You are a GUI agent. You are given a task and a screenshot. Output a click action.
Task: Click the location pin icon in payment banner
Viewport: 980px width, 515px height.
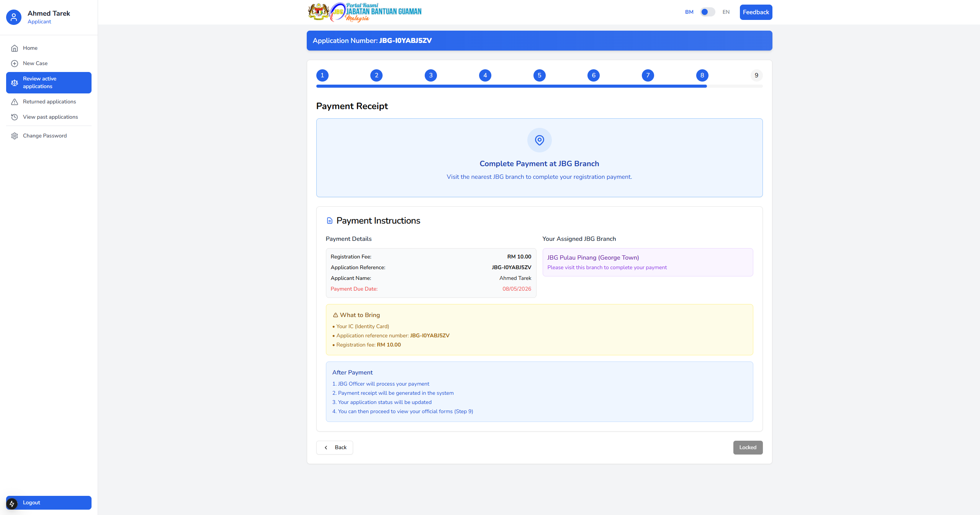[x=539, y=140]
